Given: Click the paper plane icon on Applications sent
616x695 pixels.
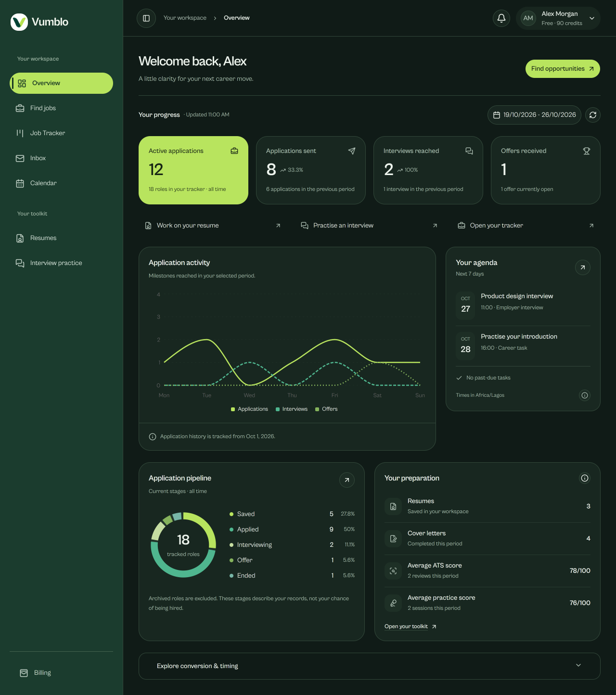Looking at the screenshot, I should pos(352,151).
